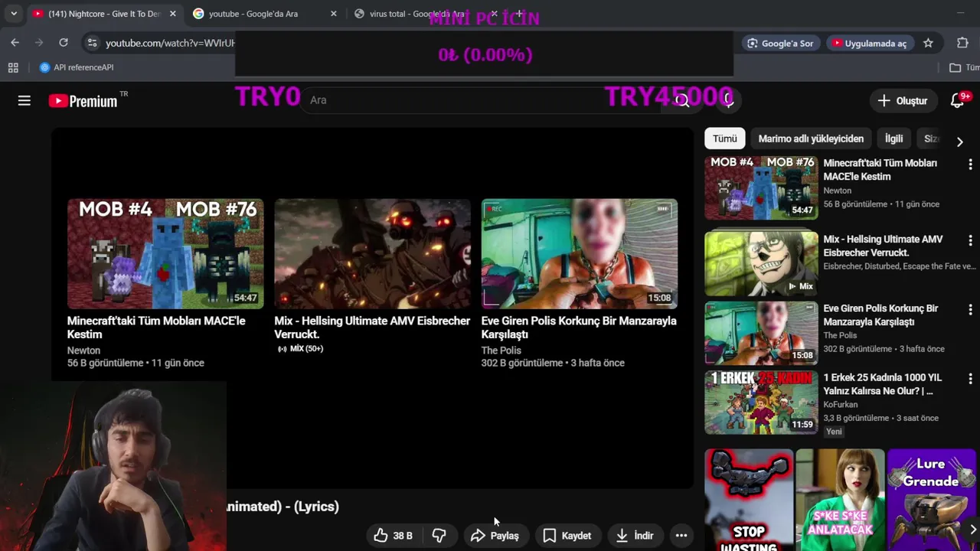Click Uygulamada aç button
Viewport: 980px width, 551px height.
pyautogui.click(x=869, y=43)
